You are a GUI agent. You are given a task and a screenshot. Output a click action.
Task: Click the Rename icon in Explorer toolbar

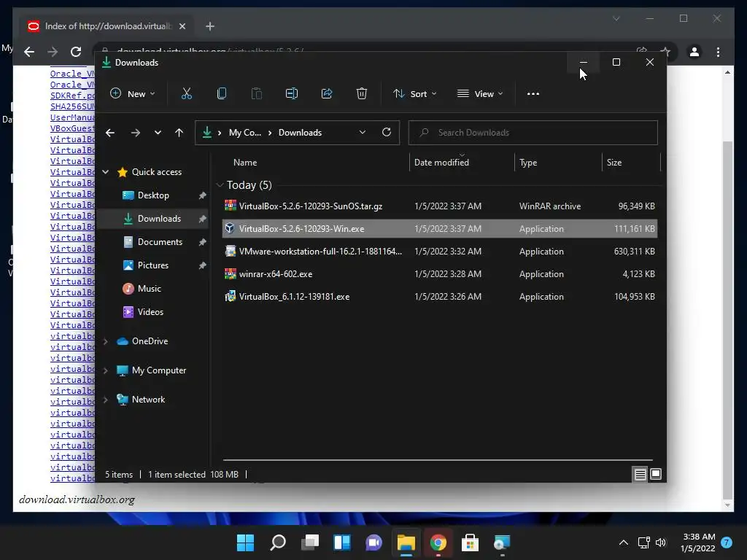tap(292, 94)
